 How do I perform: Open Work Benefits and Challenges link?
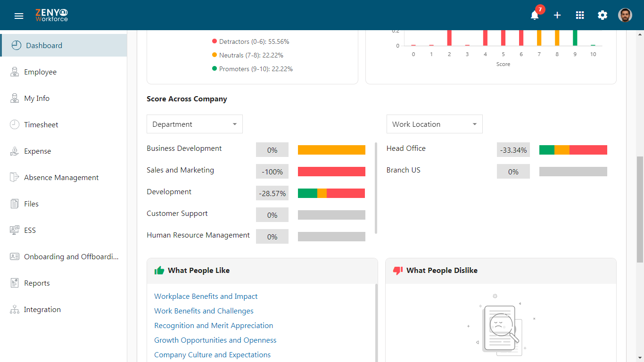(x=204, y=311)
